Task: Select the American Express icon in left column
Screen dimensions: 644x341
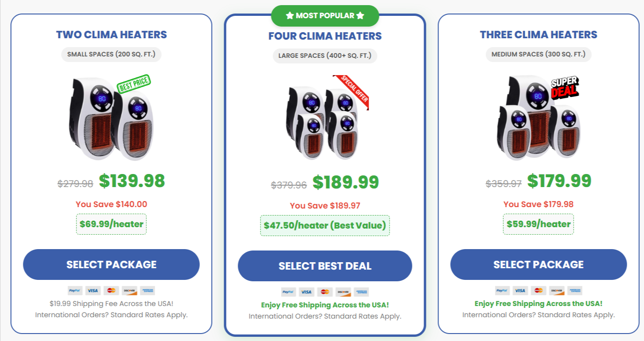Action: pyautogui.click(x=147, y=291)
